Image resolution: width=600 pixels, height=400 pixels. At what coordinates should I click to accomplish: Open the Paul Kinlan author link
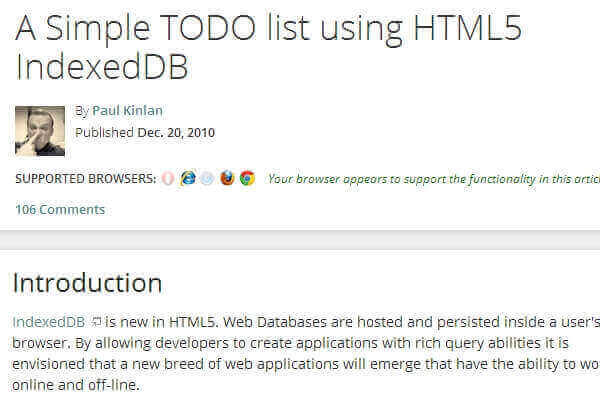click(126, 111)
